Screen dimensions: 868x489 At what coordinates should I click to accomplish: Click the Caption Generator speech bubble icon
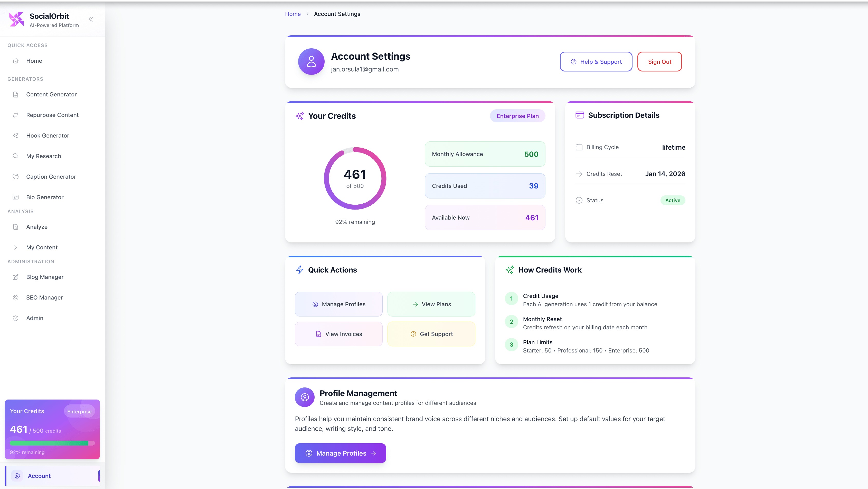pos(16,176)
